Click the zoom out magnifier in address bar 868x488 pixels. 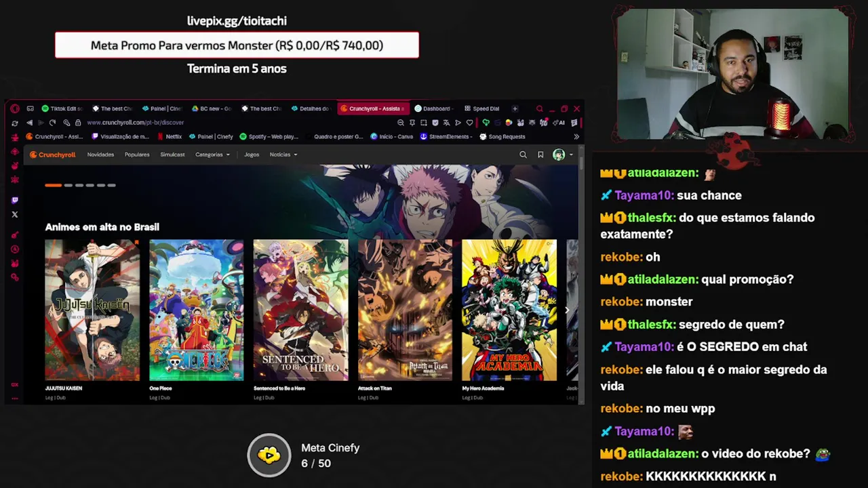[x=401, y=123]
